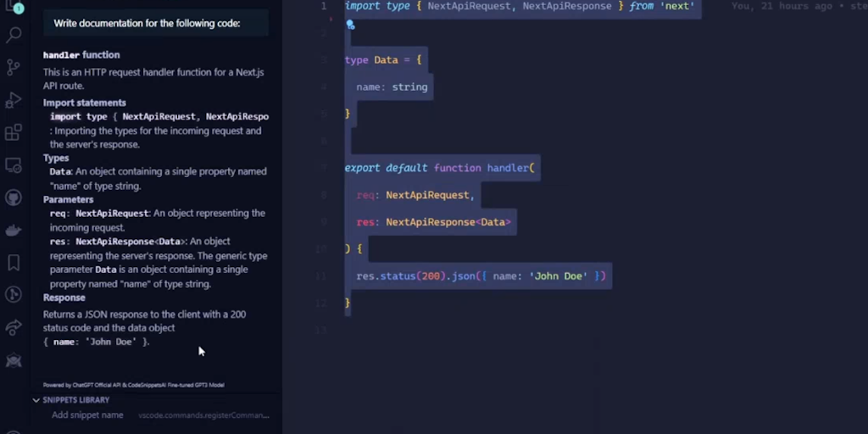Screen dimensions: 868x434
Task: Open the GitHub panel icon
Action: click(14, 198)
